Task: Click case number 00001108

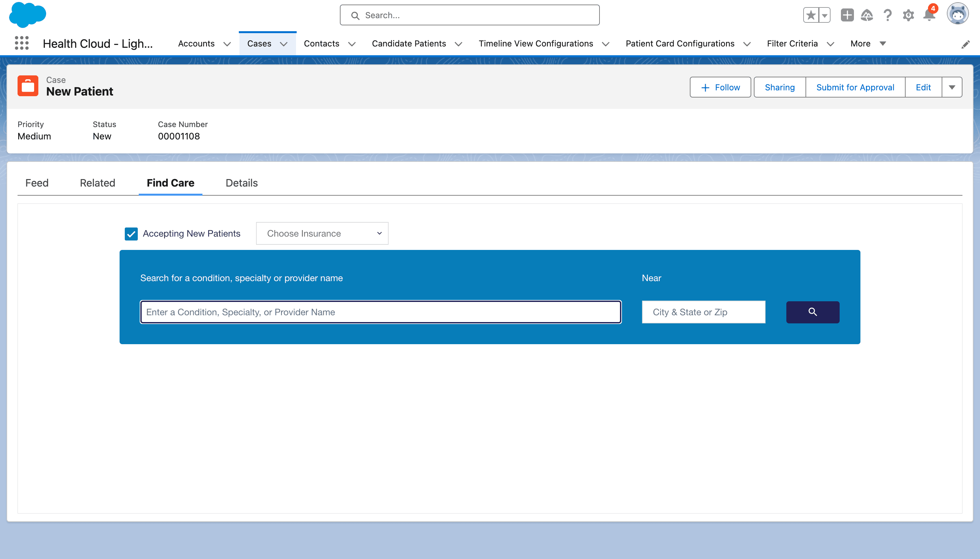Action: coord(178,136)
